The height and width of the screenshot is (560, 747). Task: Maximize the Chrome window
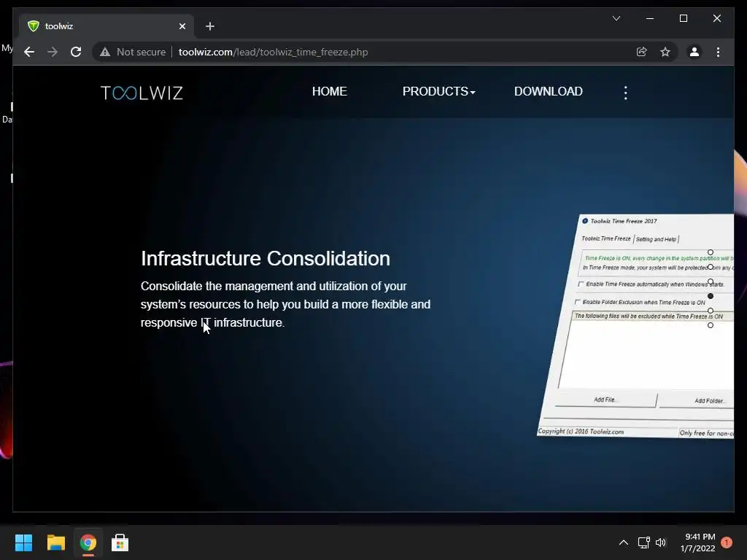[683, 18]
